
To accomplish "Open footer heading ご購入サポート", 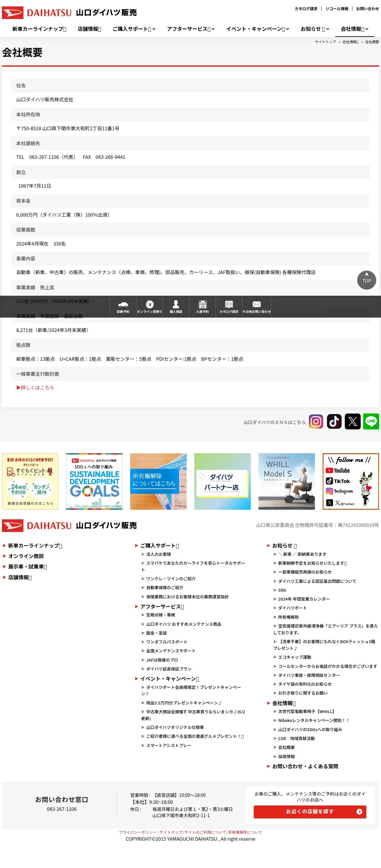I will [160, 546].
